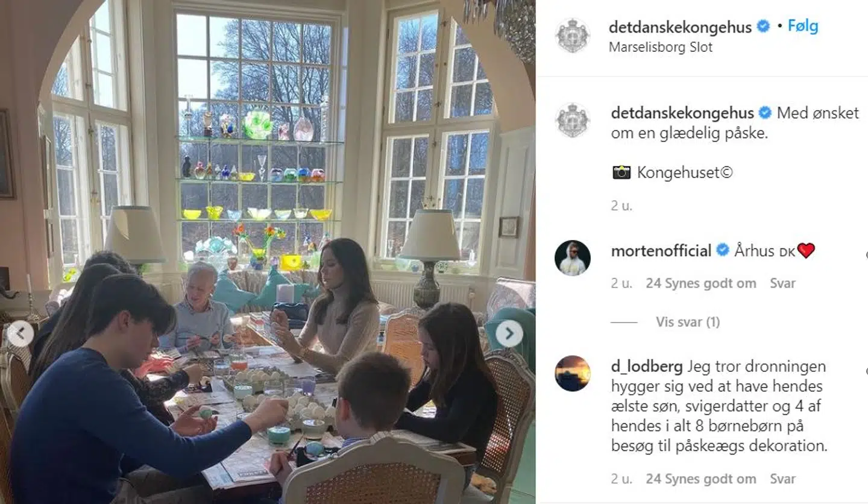Open d_lodberg's sunset profile avatar

tap(572, 373)
